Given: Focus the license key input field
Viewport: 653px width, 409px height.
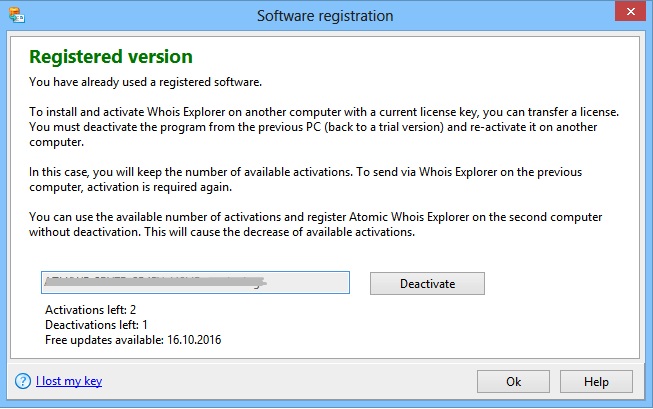Looking at the screenshot, I should 195,283.
